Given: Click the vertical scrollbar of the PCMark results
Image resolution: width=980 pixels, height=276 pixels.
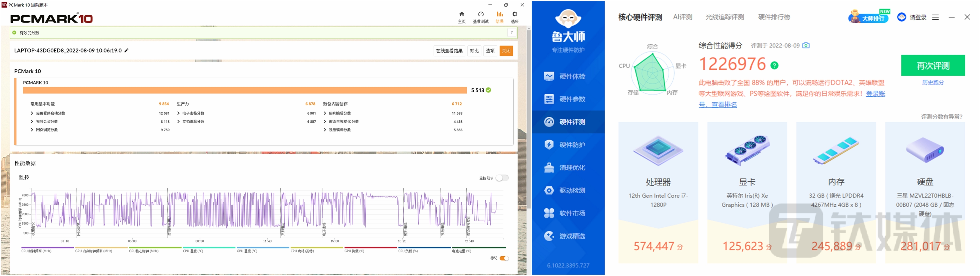Looking at the screenshot, I should [x=529, y=118].
